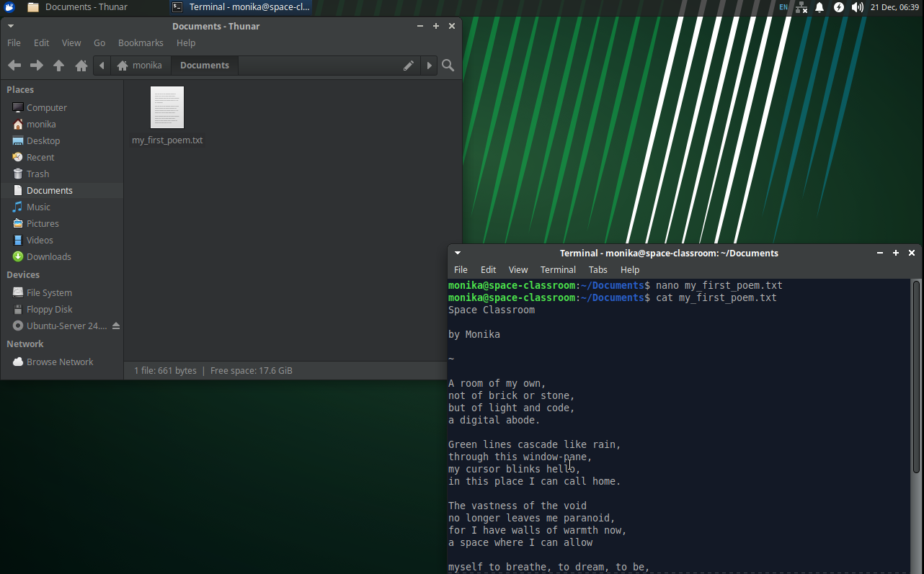Click "The vastness of the void" in terminal
924x574 pixels.
(517, 506)
